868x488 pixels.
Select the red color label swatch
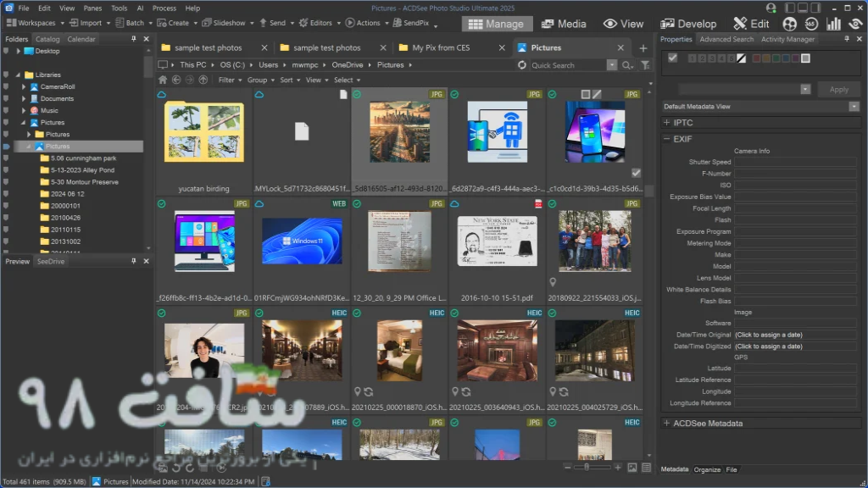(x=756, y=58)
